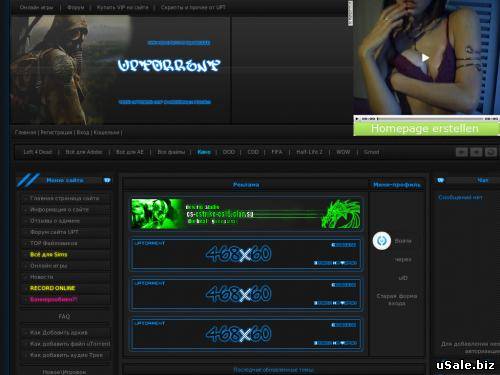The image size is (500, 375).
Task: Click the 'Вход' login link
Action: [x=83, y=133]
